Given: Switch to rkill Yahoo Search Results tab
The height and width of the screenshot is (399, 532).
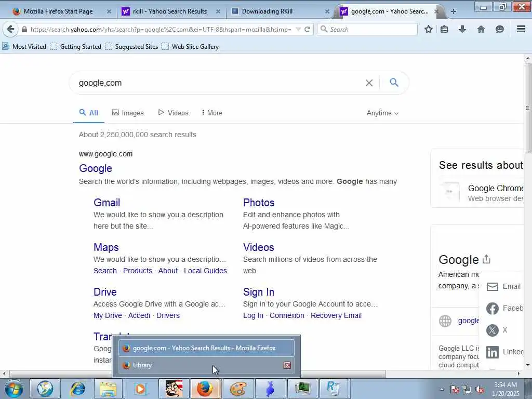Looking at the screenshot, I should pos(170,11).
